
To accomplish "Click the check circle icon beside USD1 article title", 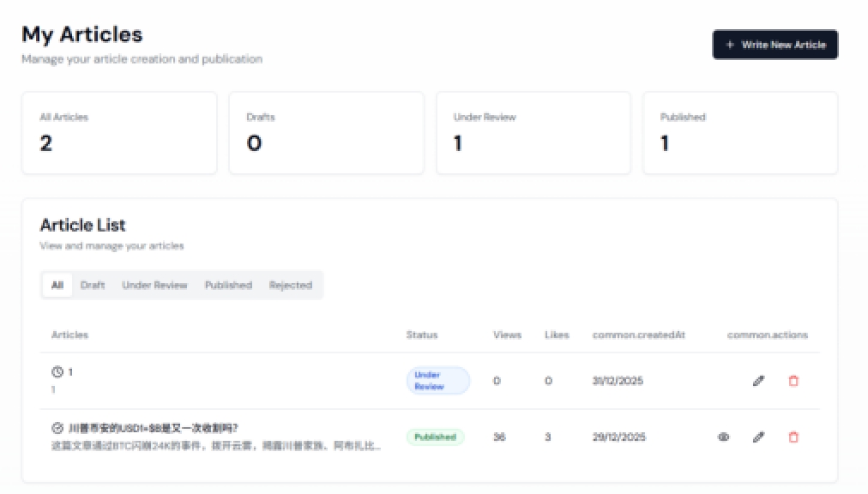I will tap(55, 427).
